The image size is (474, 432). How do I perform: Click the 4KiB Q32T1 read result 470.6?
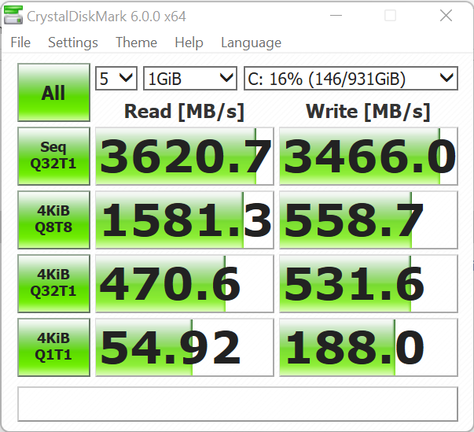(x=184, y=283)
